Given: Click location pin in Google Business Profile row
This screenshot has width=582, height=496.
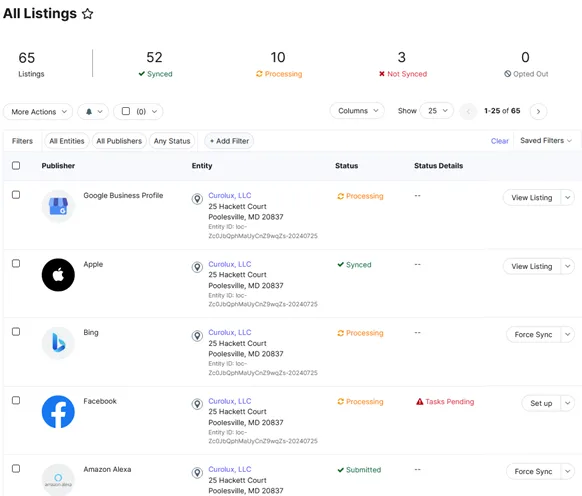Looking at the screenshot, I should pos(197,199).
